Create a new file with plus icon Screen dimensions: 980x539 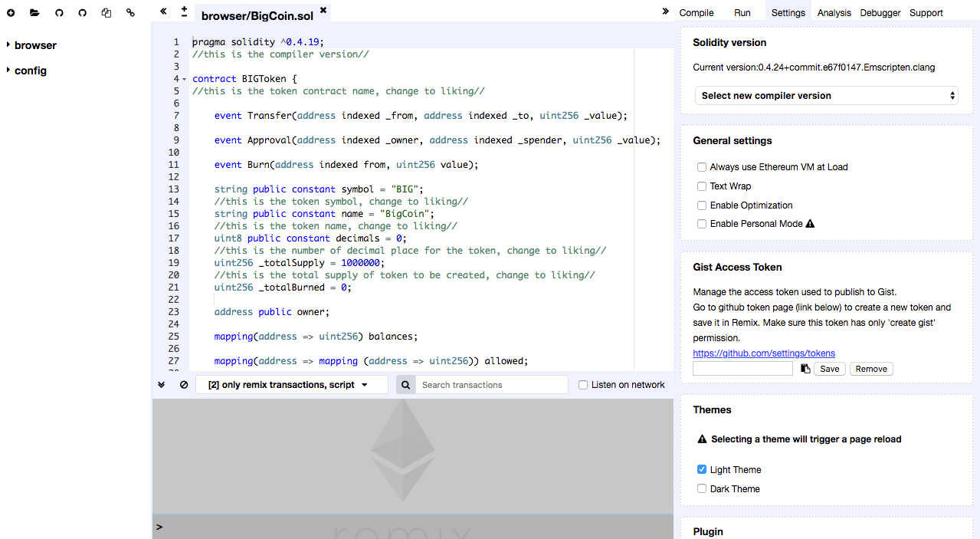coord(11,13)
